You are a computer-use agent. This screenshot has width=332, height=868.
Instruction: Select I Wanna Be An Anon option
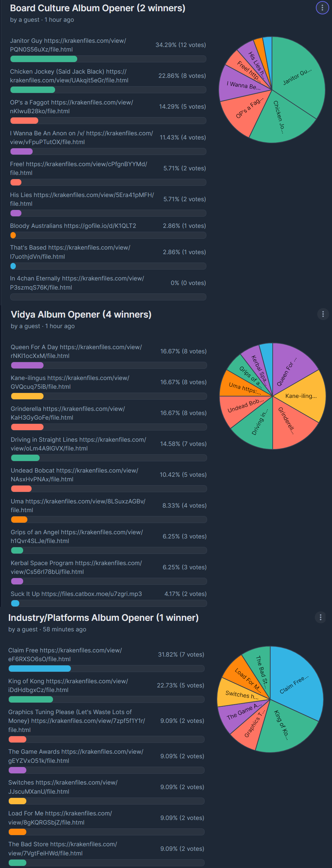81,137
